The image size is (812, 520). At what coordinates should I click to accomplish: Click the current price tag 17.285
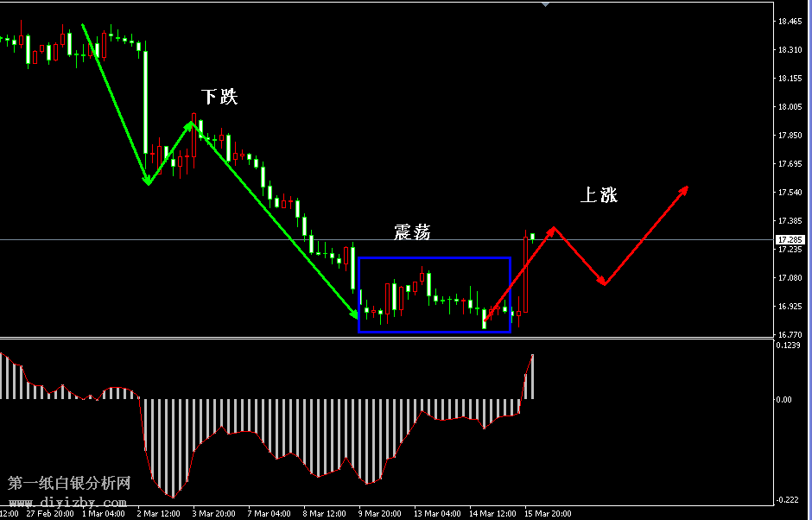790,239
